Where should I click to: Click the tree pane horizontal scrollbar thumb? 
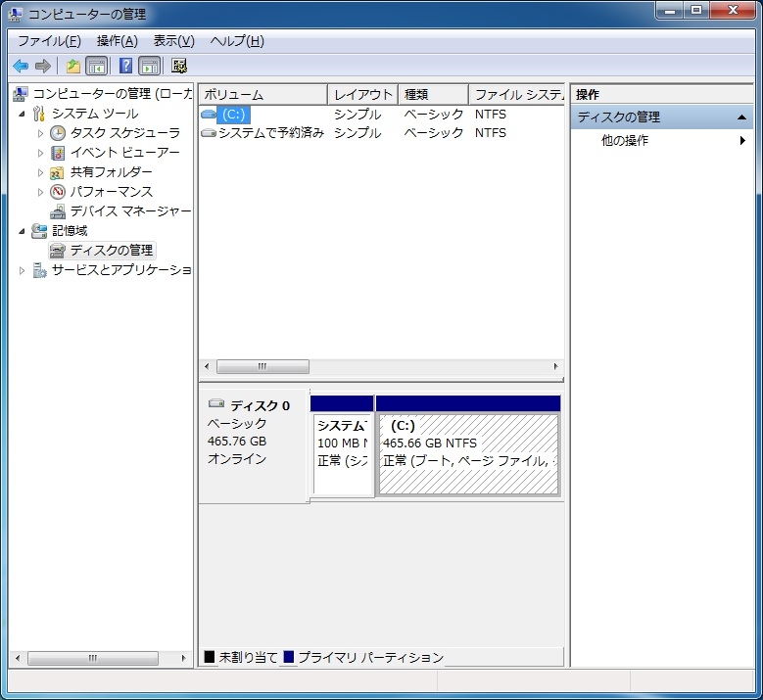point(93,658)
